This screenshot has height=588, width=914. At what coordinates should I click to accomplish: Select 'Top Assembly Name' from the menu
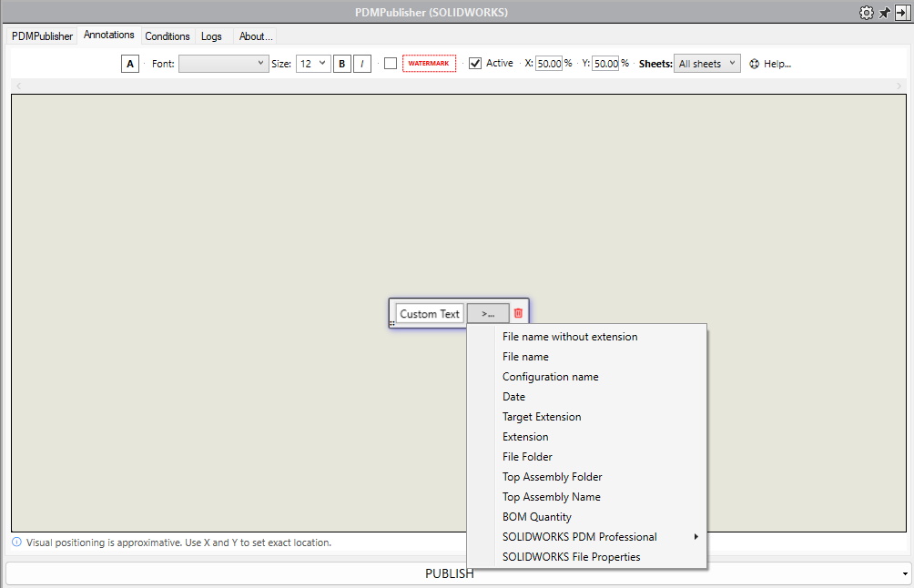[x=551, y=496]
